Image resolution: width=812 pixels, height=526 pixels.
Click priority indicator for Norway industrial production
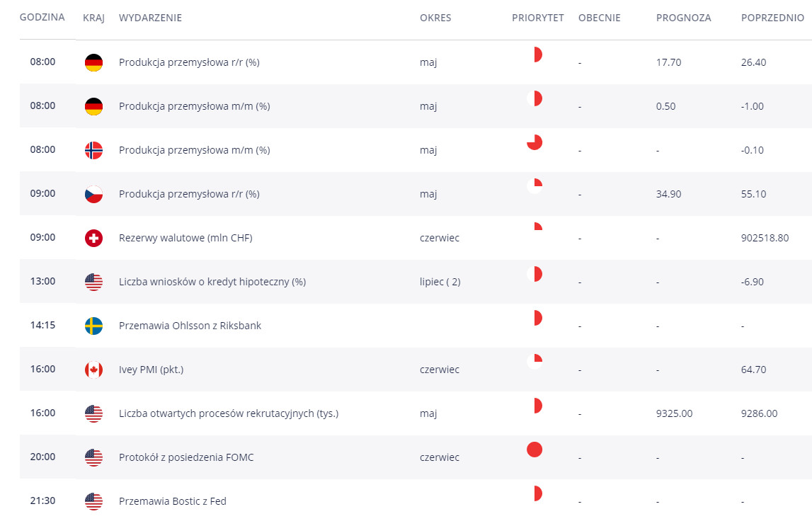click(x=534, y=142)
